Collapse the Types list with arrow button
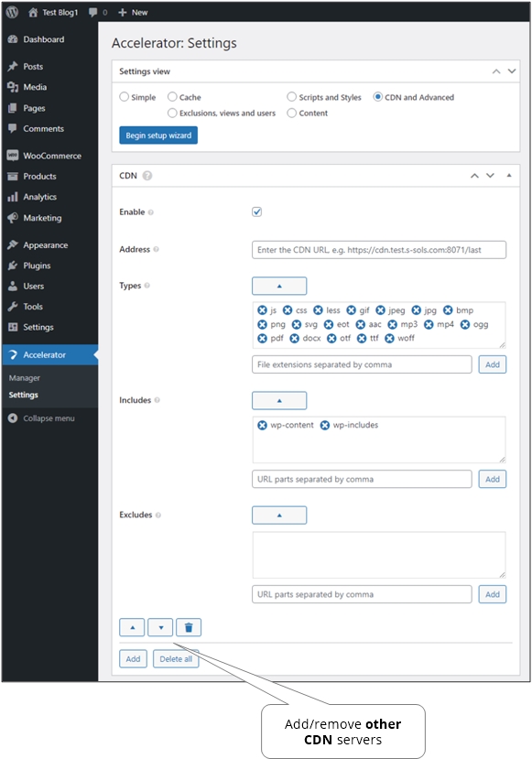Viewport: 532px width, 759px height. pyautogui.click(x=279, y=286)
